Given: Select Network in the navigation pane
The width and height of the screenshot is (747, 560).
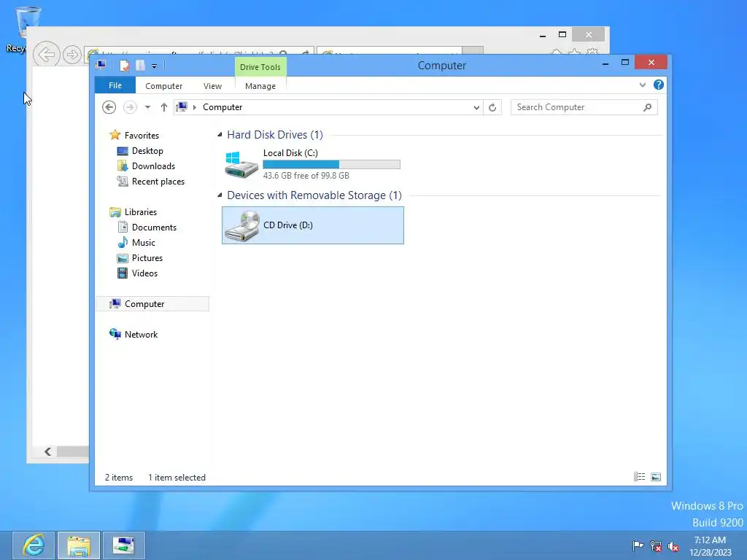Looking at the screenshot, I should click(x=141, y=334).
